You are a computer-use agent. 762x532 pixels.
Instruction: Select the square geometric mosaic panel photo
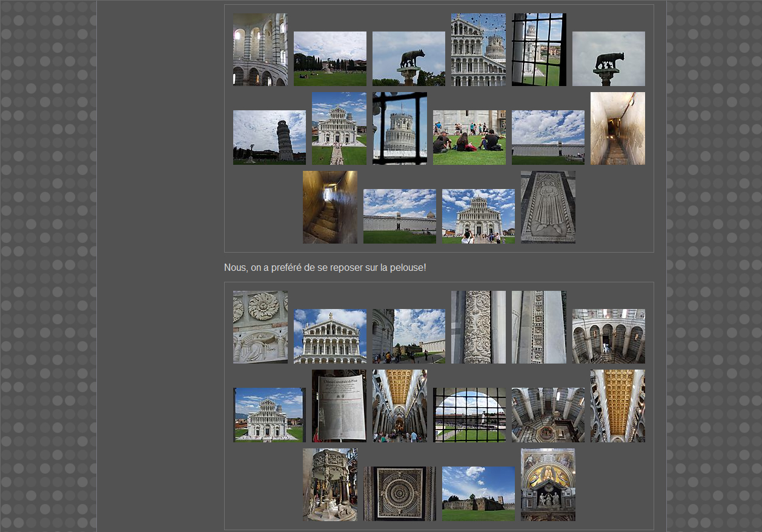coord(399,494)
